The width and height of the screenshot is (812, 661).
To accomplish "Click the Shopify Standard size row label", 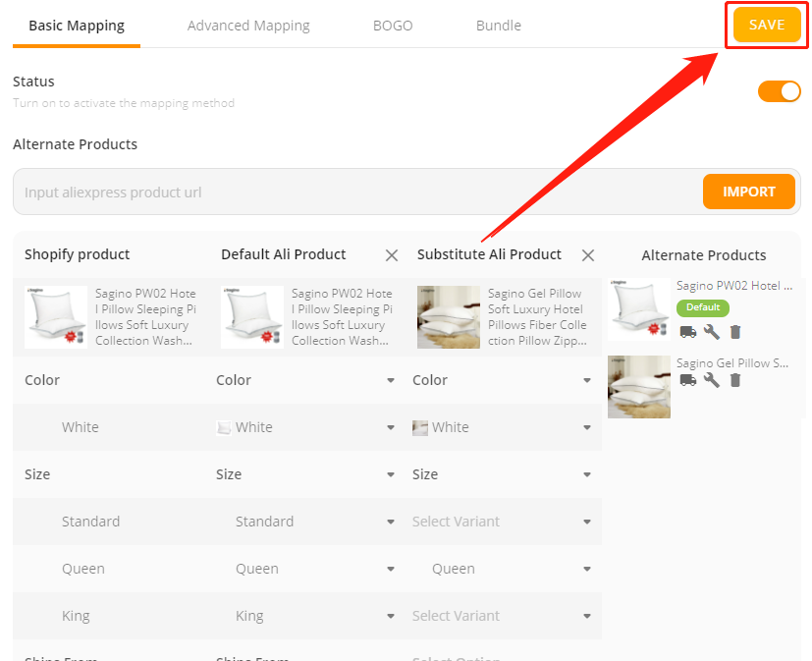I will click(90, 522).
